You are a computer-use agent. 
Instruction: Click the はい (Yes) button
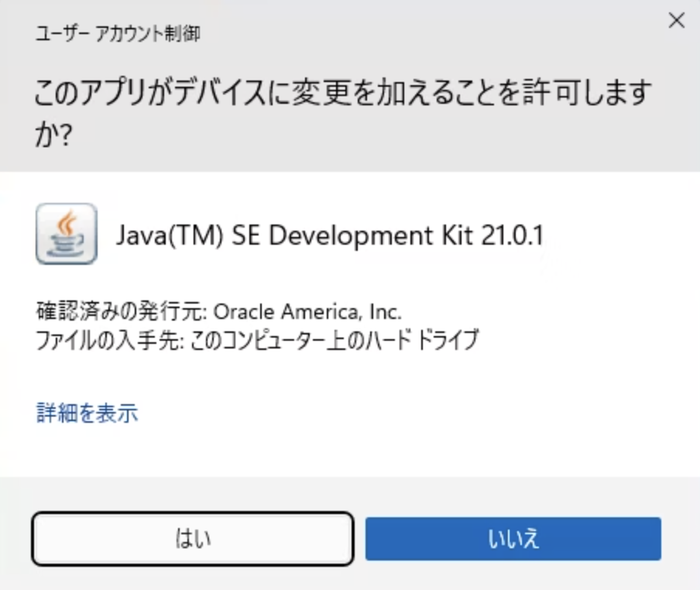pos(193,539)
